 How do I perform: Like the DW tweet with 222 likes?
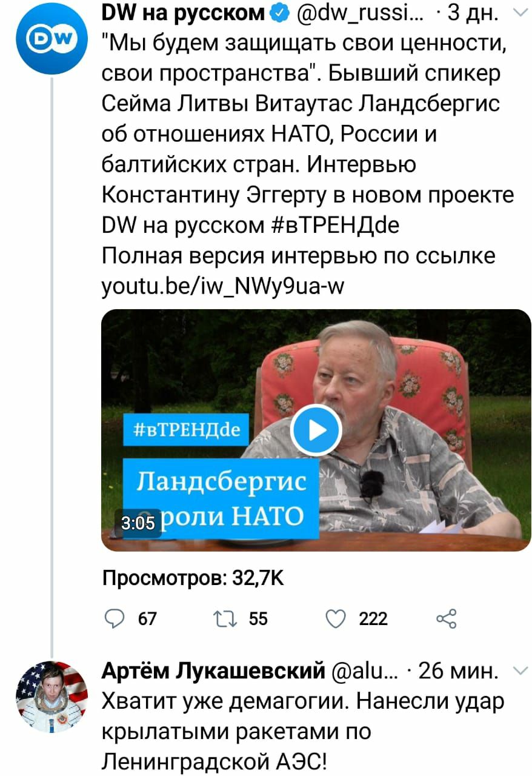click(x=334, y=618)
